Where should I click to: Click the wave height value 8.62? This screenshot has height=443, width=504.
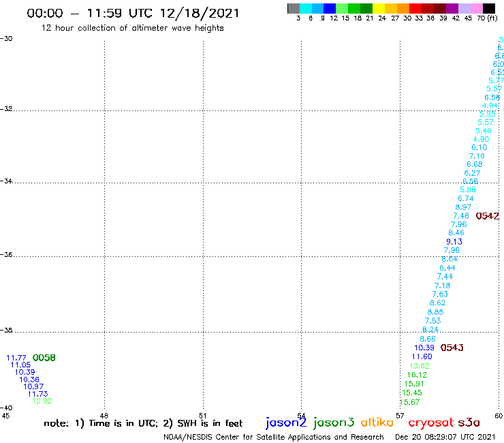(437, 303)
